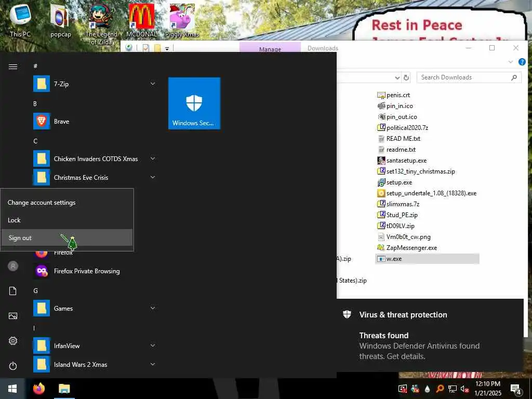
Task: Select santasetup.exe file
Action: coord(402,160)
